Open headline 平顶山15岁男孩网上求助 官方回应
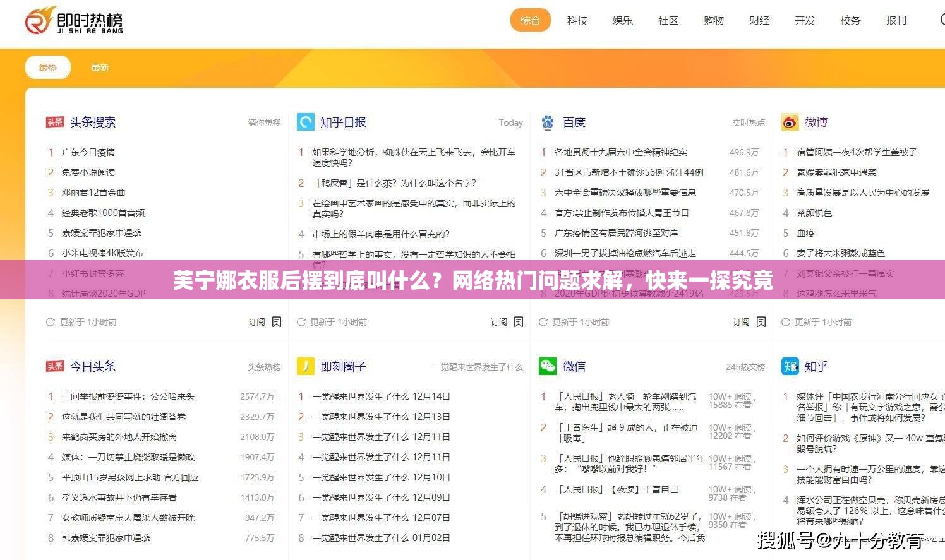This screenshot has width=945, height=560. tap(130, 477)
